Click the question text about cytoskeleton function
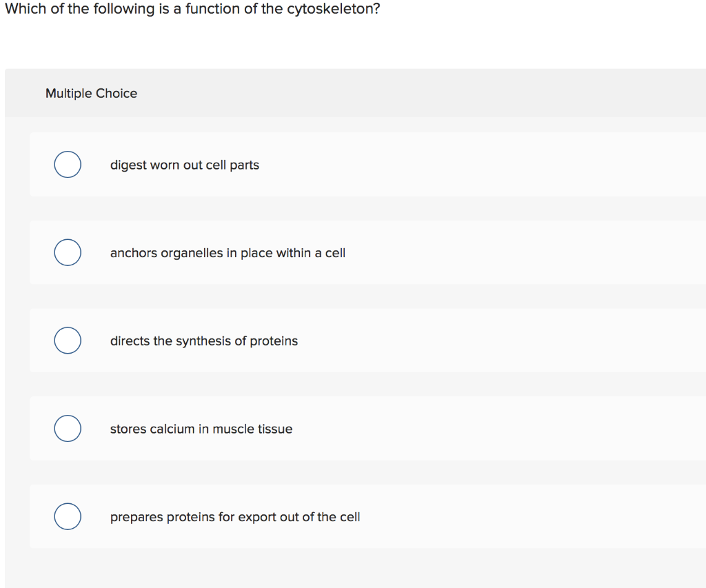 tap(191, 9)
